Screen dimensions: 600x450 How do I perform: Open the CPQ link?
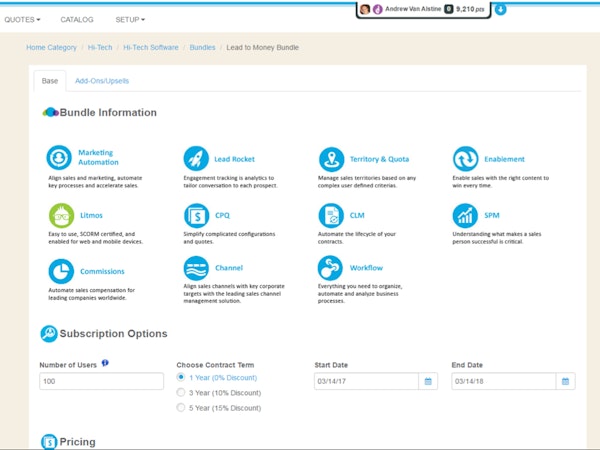click(222, 215)
